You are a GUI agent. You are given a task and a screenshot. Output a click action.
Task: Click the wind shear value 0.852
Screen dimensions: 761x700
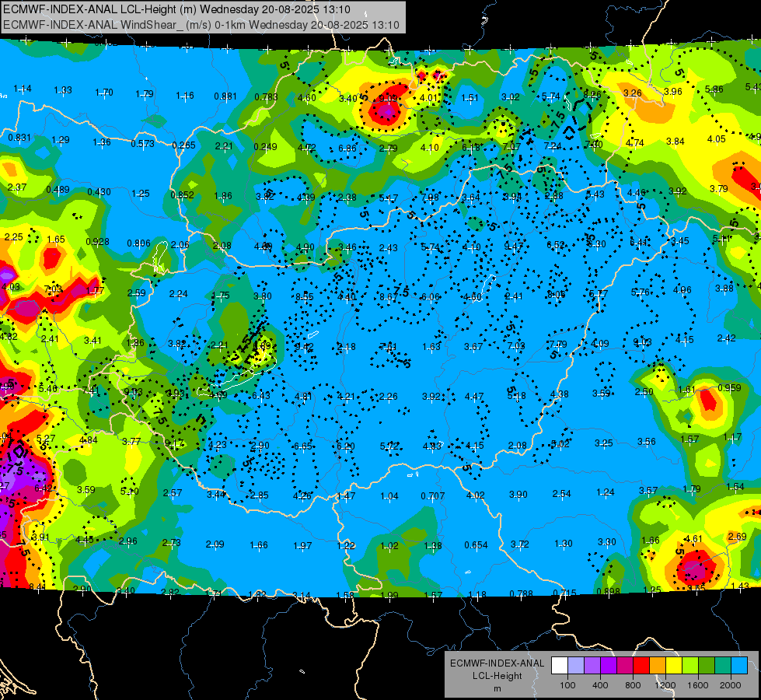click(183, 195)
